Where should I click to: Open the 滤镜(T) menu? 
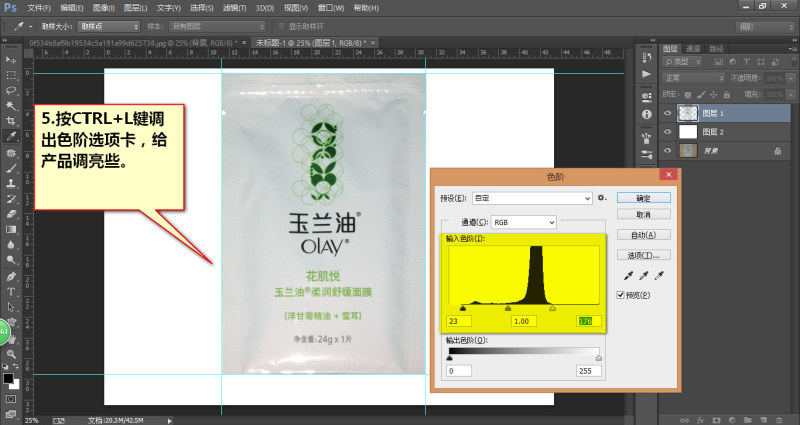pyautogui.click(x=234, y=8)
